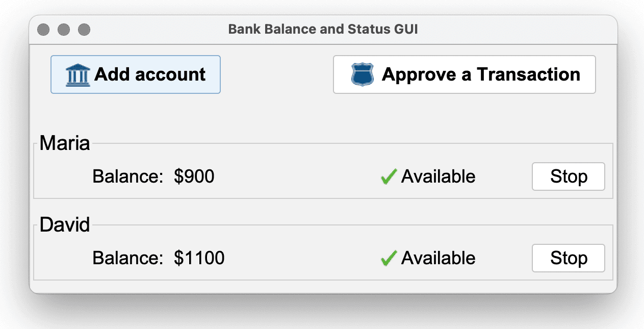Click the David account panel title
Screen dimensions: 644x329
65,225
